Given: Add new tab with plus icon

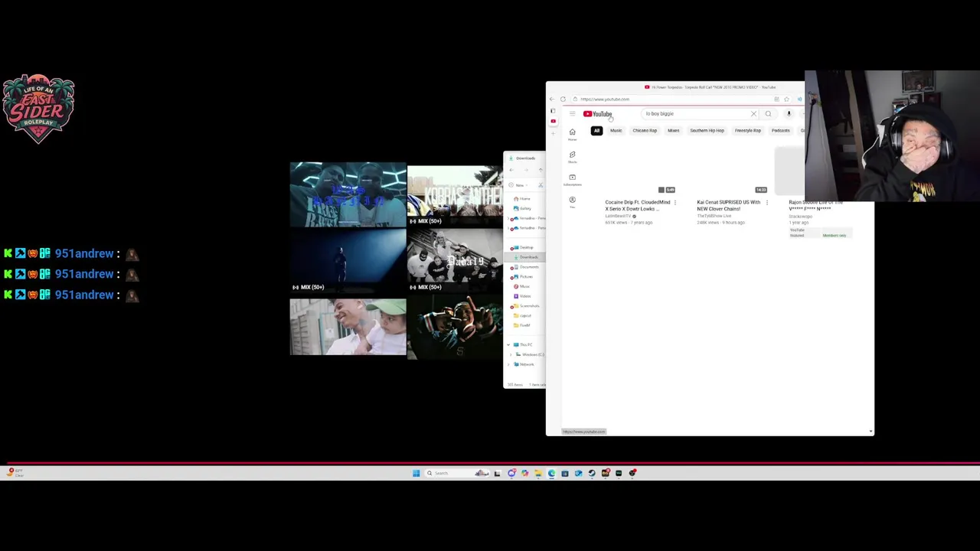Looking at the screenshot, I should pos(553,134).
